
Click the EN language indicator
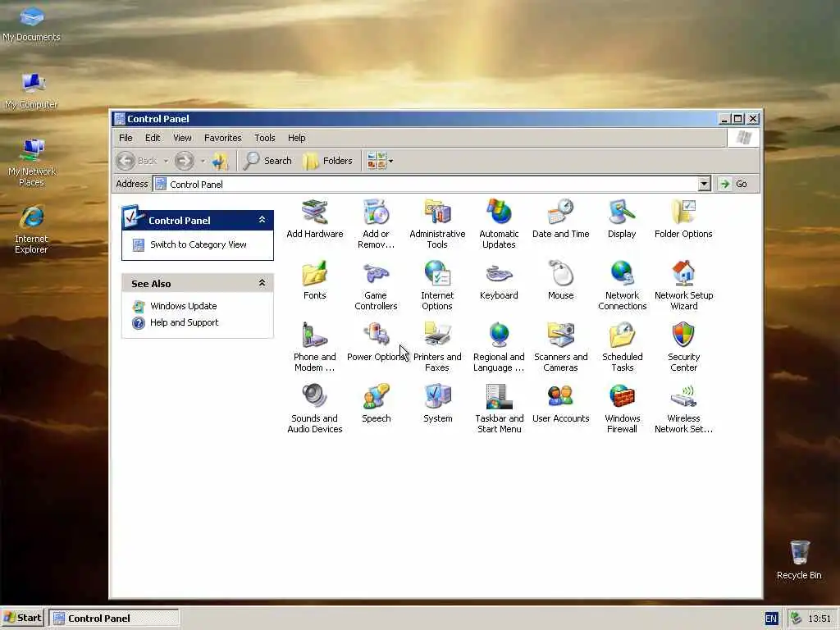(x=771, y=619)
